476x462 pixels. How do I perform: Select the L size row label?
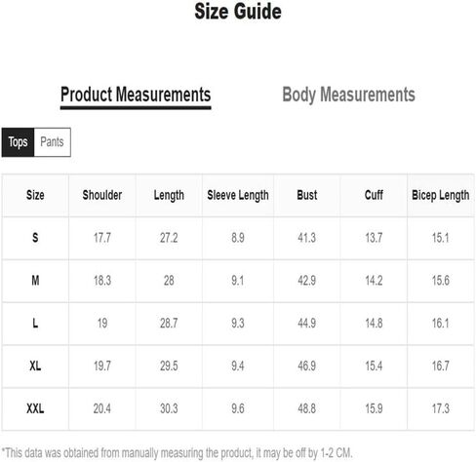(35, 323)
